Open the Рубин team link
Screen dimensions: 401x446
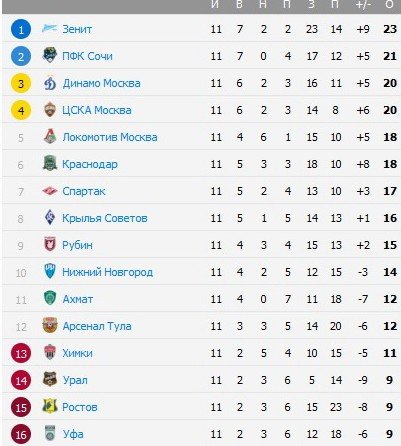click(77, 245)
